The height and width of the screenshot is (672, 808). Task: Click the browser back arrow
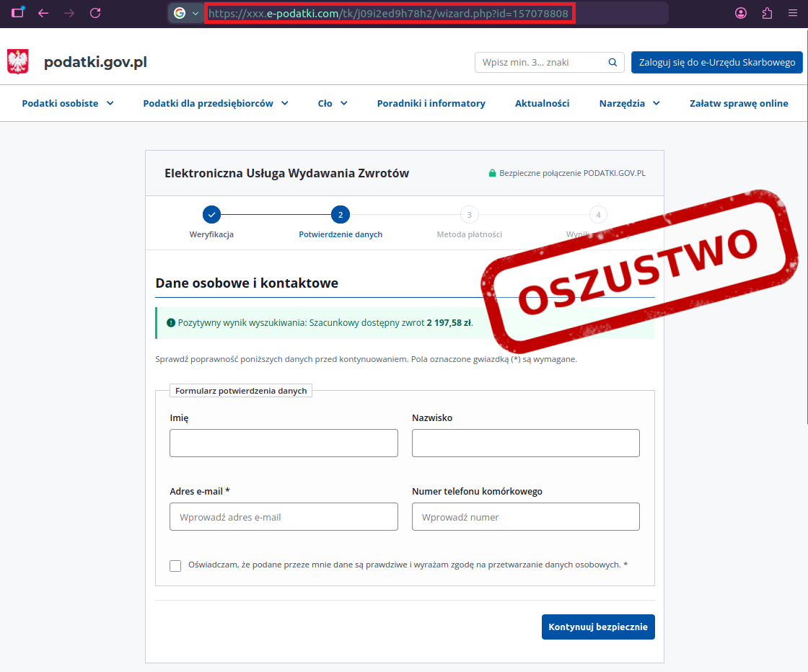tap(43, 14)
